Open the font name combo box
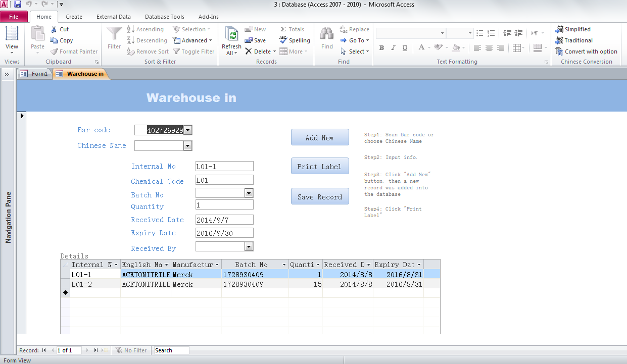This screenshot has width=627, height=364. (411, 33)
